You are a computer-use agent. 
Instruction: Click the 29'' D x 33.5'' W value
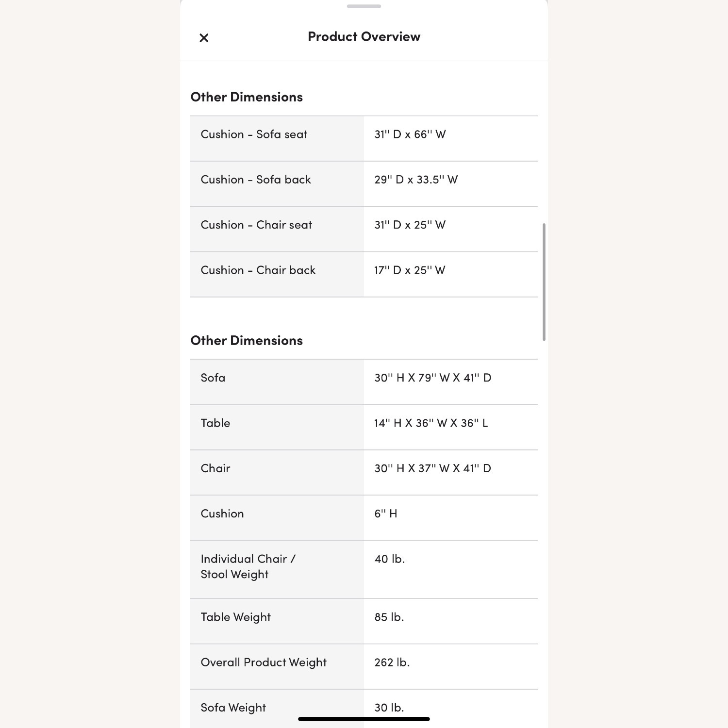click(416, 180)
